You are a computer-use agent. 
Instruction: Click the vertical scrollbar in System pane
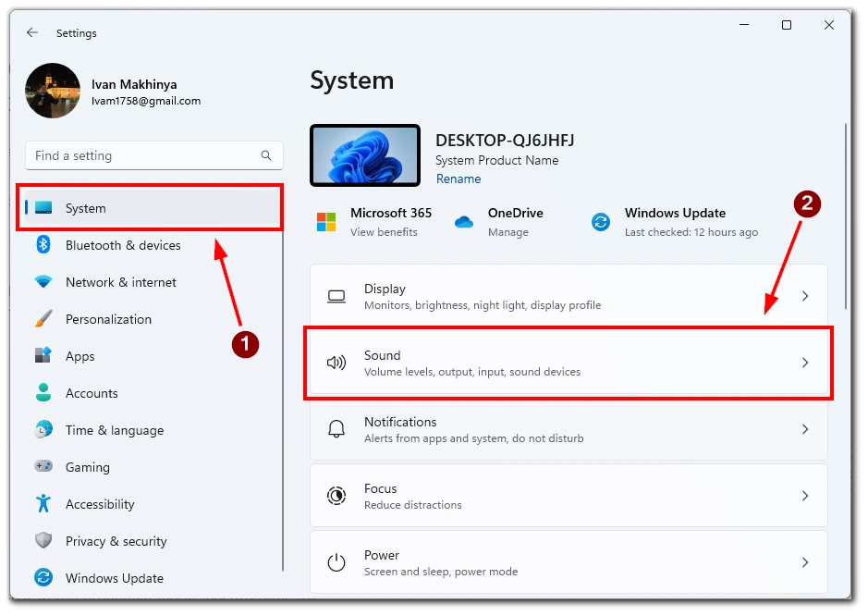coord(845,216)
